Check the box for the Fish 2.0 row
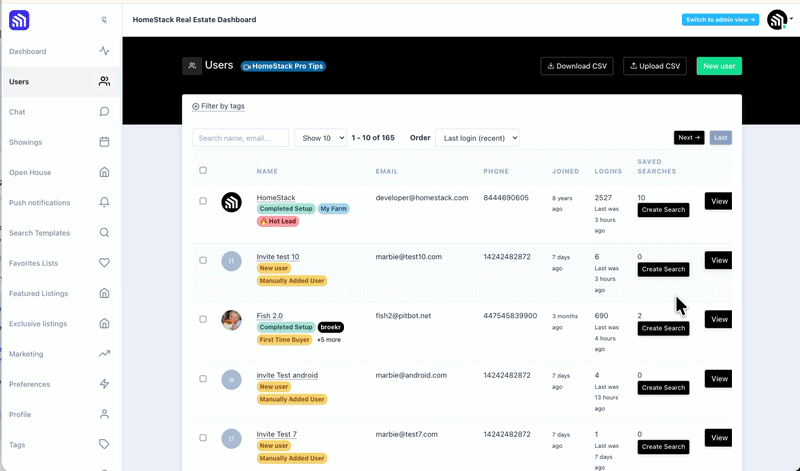The image size is (800, 471). (x=203, y=319)
